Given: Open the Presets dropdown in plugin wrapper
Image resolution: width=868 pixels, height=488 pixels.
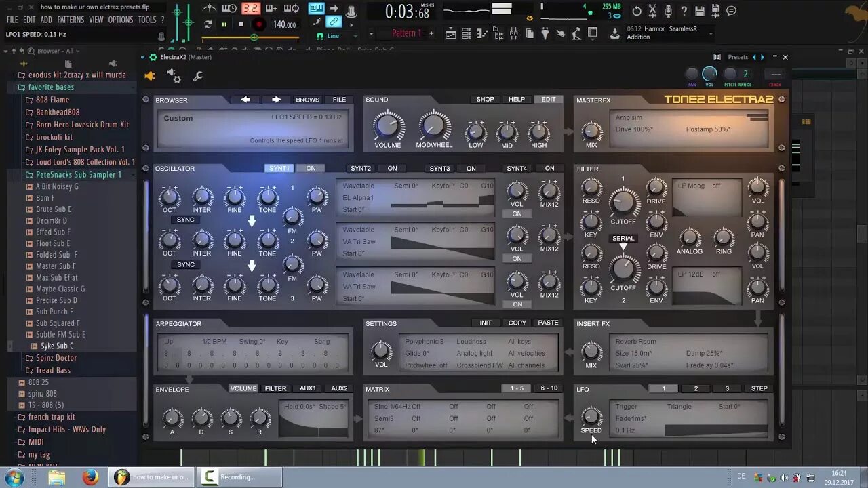Looking at the screenshot, I should [738, 57].
